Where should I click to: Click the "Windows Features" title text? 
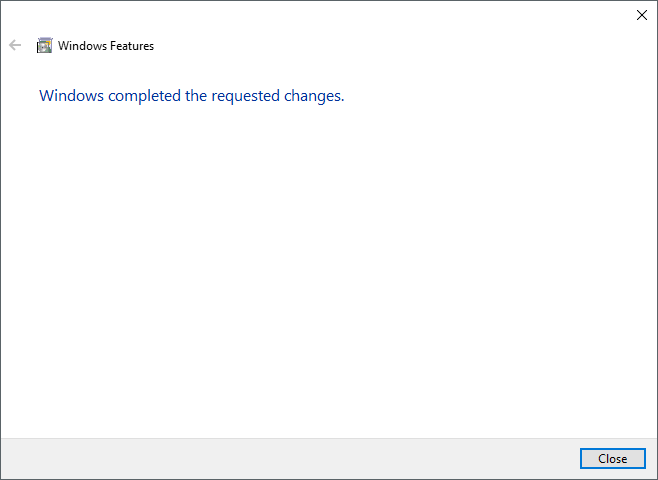click(x=106, y=45)
